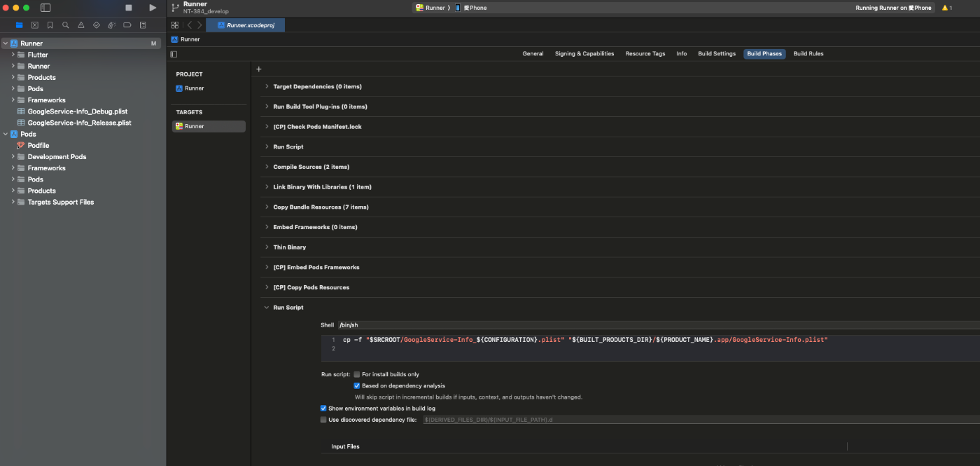Uncheck Based on dependency analysis
980x466 pixels.
click(x=356, y=385)
